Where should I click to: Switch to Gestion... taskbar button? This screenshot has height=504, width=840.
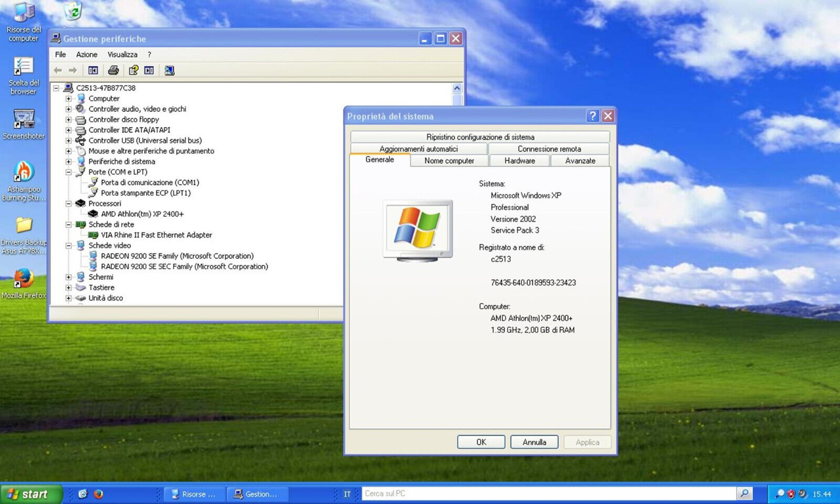pos(257,494)
